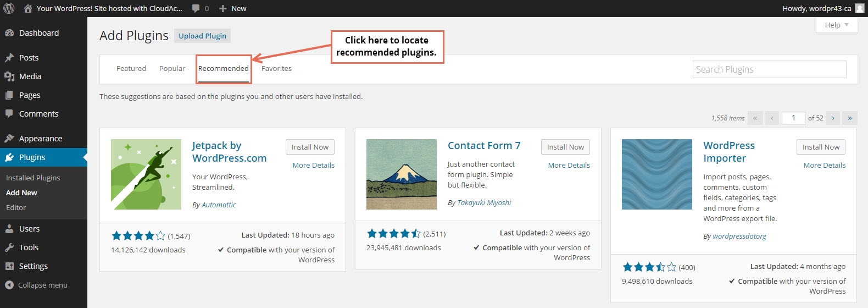Viewport: 868px width, 308px height.
Task: Click the Posts pushpin icon
Action: [x=9, y=58]
